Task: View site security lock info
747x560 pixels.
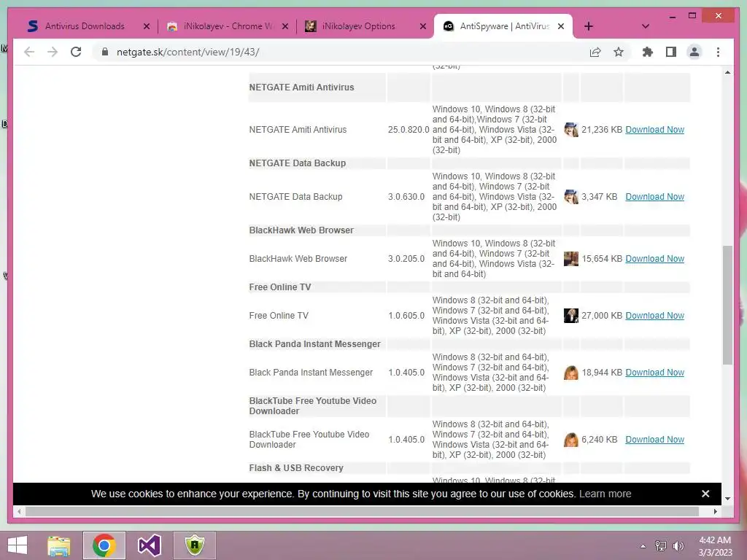Action: point(105,52)
